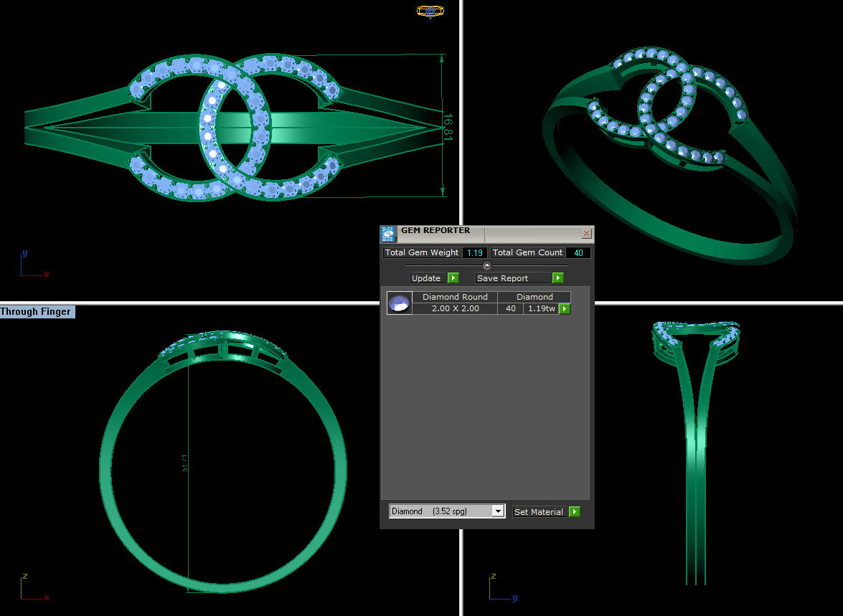Click the 'Total Gem Weight' label

click(x=422, y=252)
